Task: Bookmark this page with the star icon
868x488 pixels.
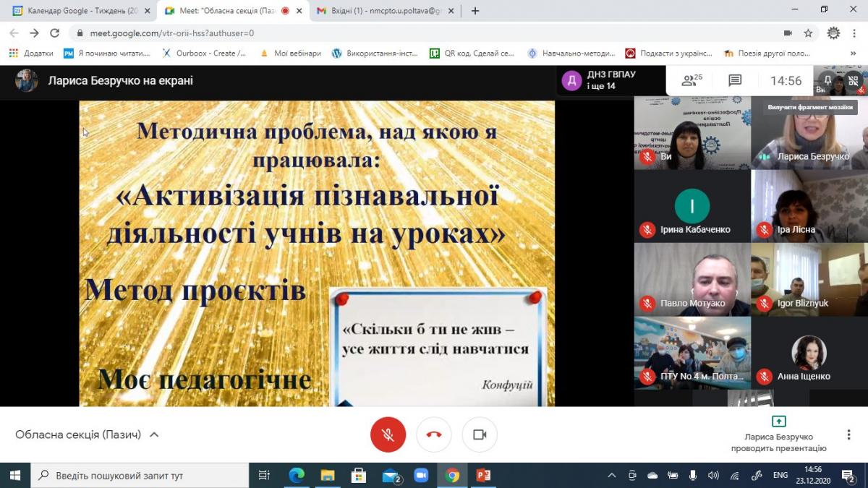Action: (808, 33)
